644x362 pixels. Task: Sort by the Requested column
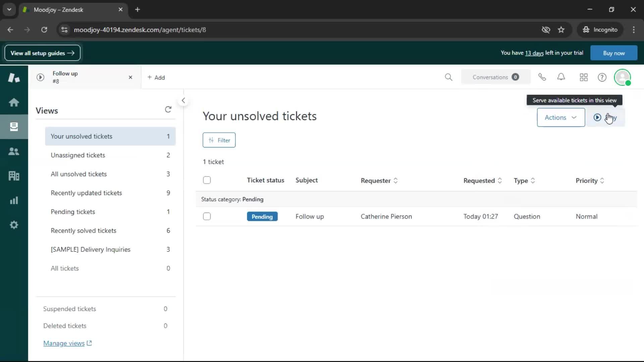click(x=482, y=181)
